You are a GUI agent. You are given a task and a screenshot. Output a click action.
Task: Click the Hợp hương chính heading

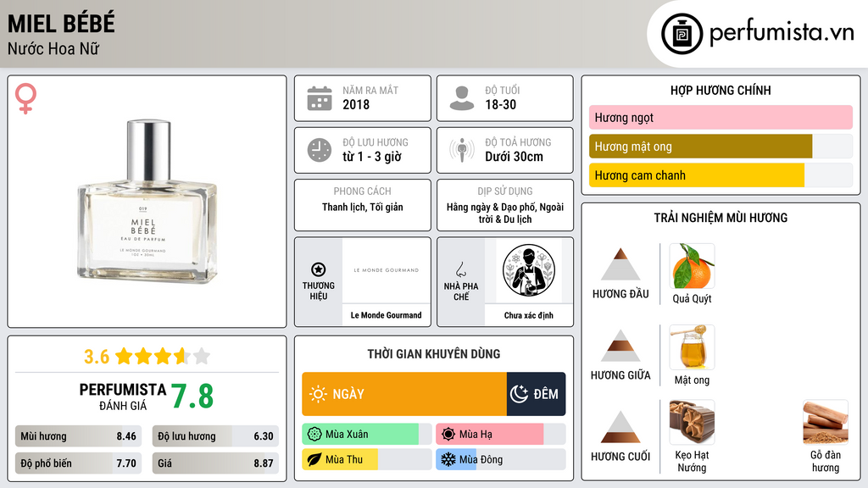[721, 90]
